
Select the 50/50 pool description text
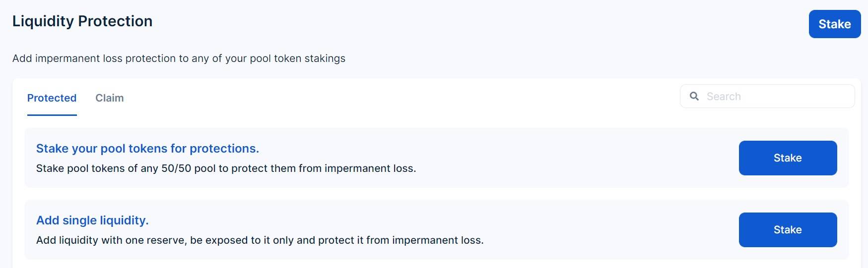pyautogui.click(x=226, y=168)
